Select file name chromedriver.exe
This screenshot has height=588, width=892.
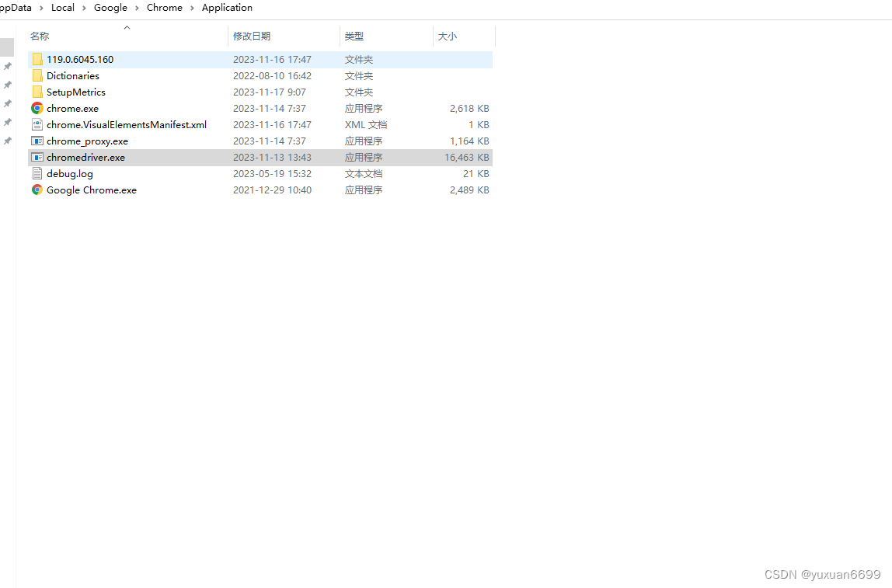click(86, 158)
